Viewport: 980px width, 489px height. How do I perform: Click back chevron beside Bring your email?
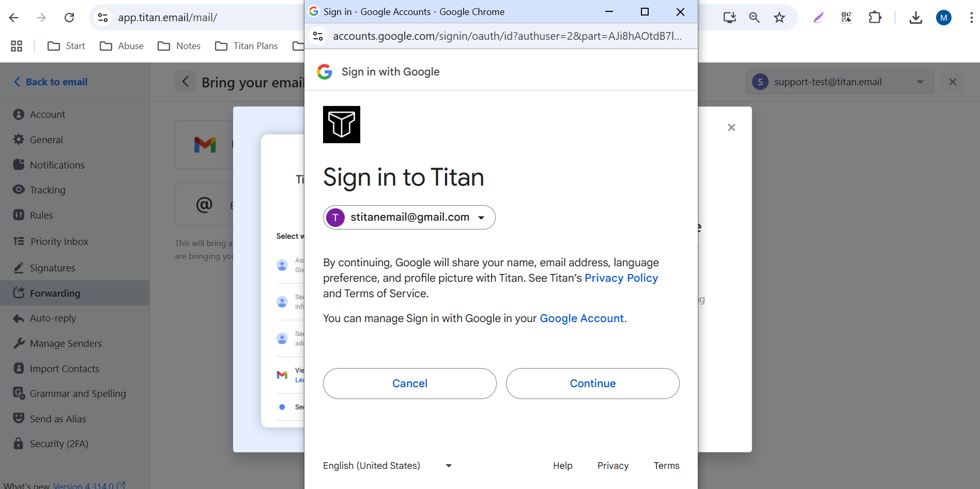click(185, 82)
